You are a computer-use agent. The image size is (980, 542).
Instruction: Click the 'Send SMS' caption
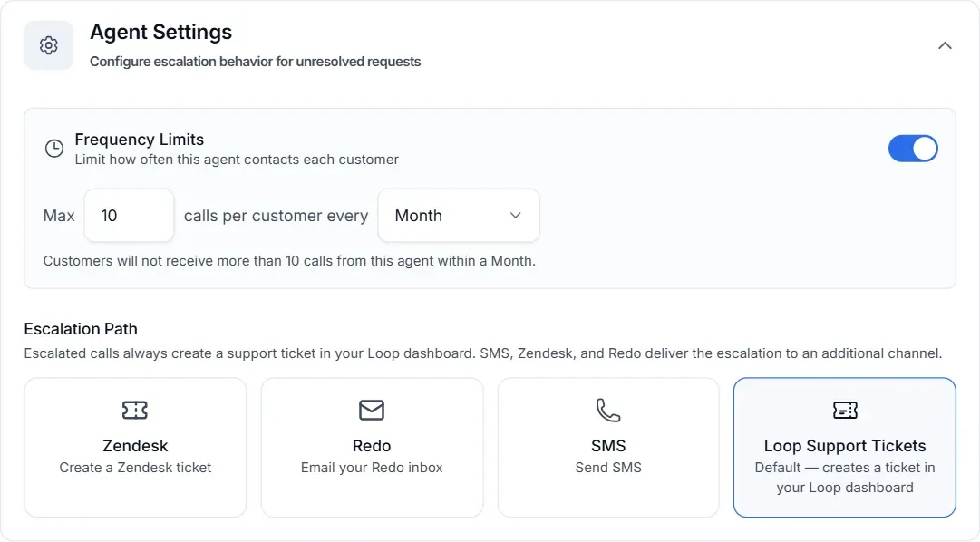point(608,468)
